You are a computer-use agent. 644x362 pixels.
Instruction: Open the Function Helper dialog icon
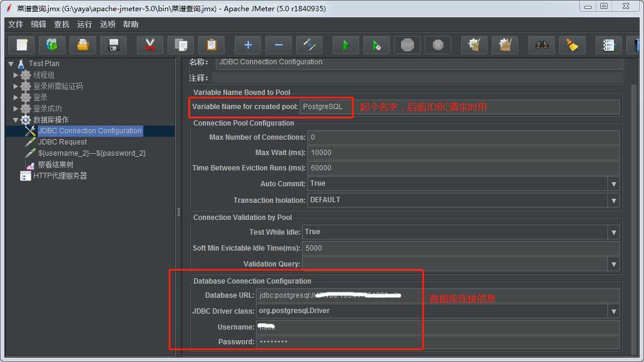point(608,45)
